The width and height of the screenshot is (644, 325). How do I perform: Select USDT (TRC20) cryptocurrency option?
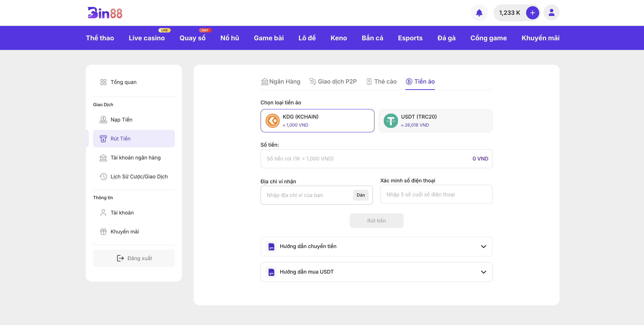(436, 121)
